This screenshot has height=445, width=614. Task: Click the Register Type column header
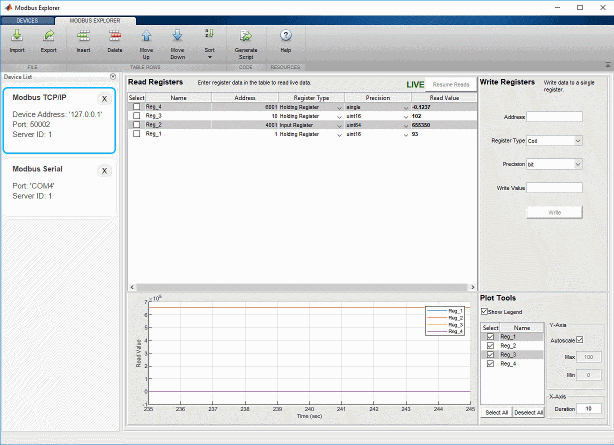311,98
